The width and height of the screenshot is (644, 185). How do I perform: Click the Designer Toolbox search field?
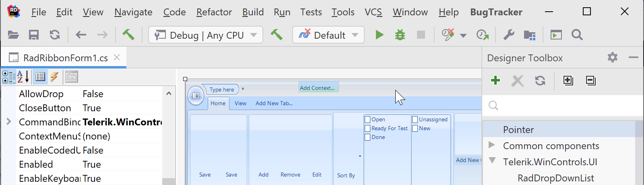click(563, 106)
